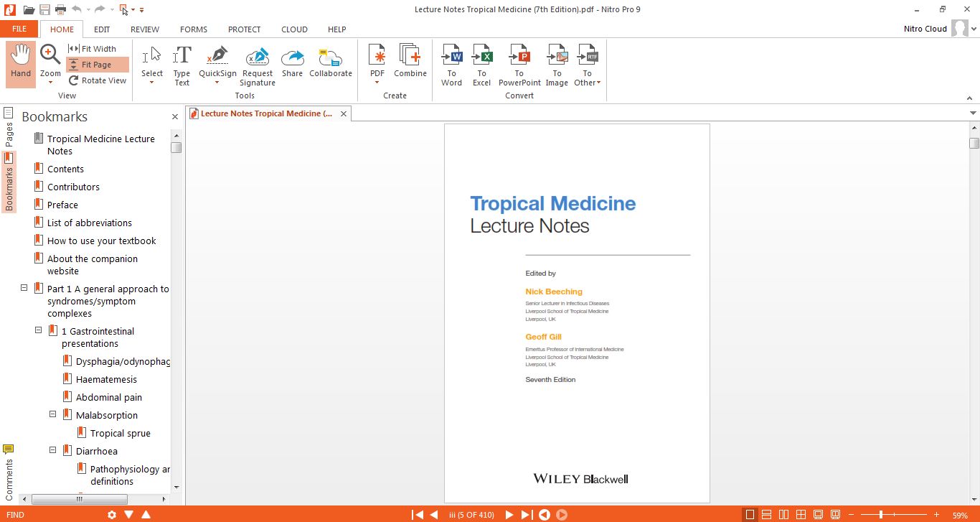Find next occurrence down arrow
This screenshot has width=980, height=522.
pos(129,515)
